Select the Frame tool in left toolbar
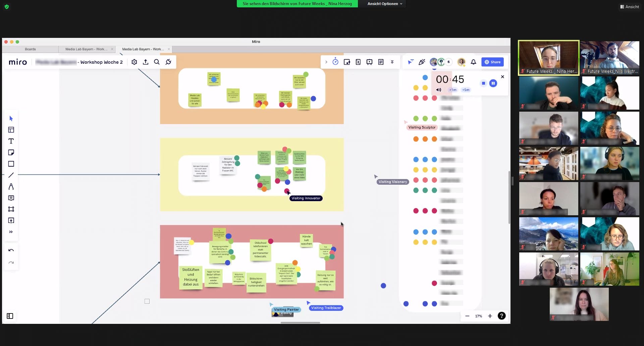 coord(11,209)
